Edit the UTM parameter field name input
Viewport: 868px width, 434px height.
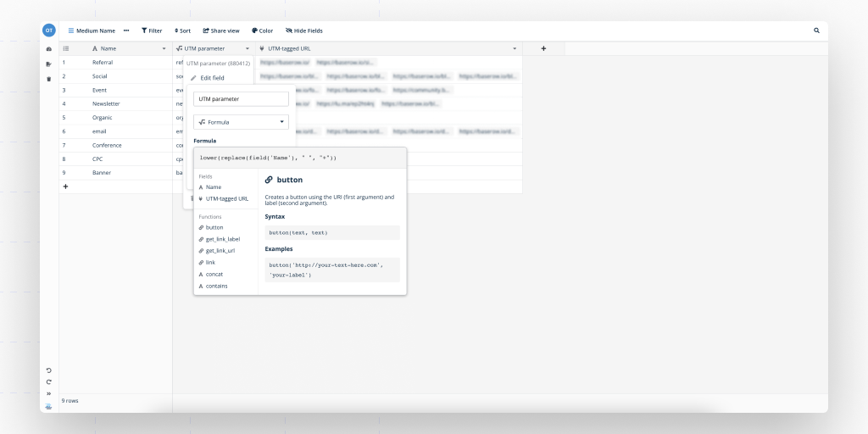click(241, 99)
